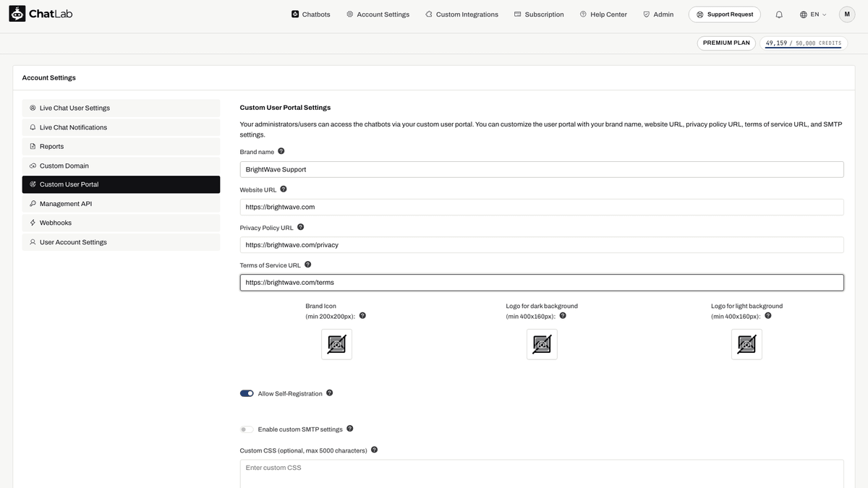Turn off Allow Self-Registration switch

tap(247, 393)
